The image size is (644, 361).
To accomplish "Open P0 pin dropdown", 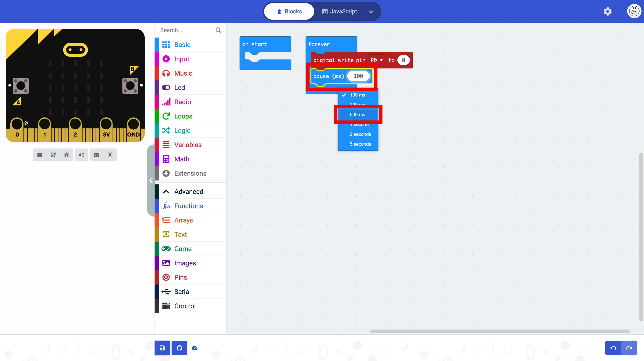I will [x=377, y=60].
